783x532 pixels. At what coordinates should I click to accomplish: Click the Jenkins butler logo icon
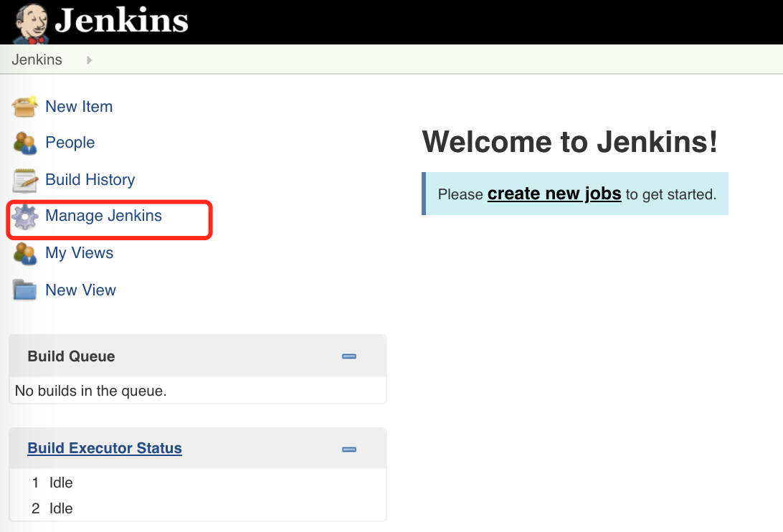click(x=30, y=23)
